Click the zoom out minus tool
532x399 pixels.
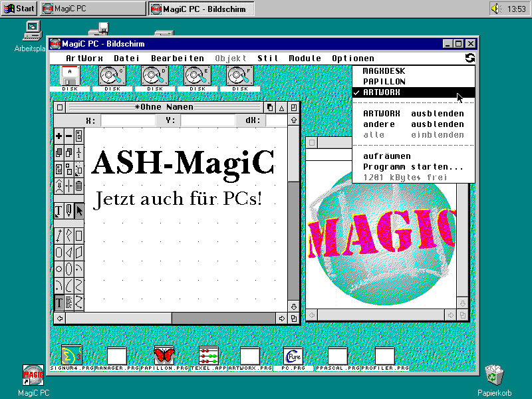point(69,136)
